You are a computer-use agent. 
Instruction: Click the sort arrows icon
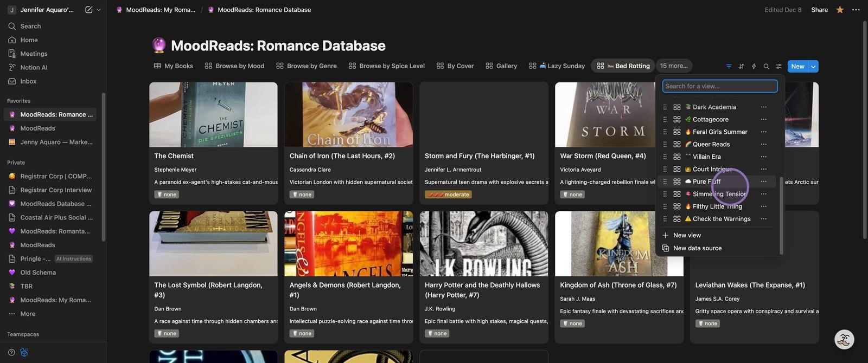741,67
